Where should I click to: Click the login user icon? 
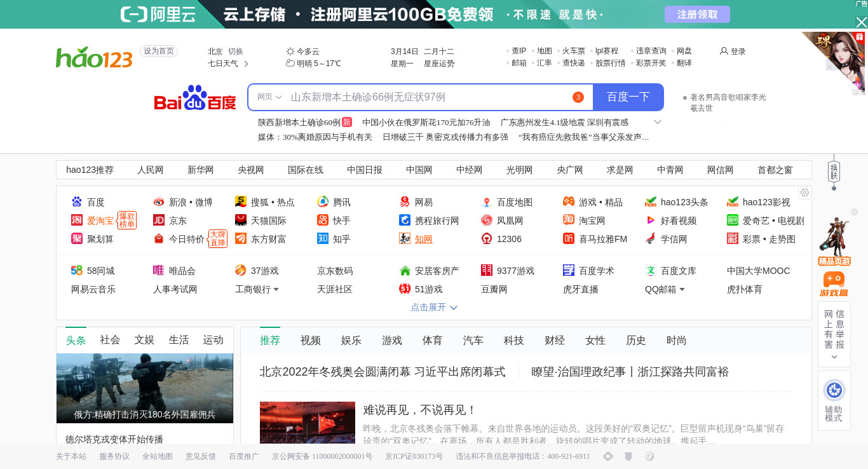pyautogui.click(x=724, y=51)
